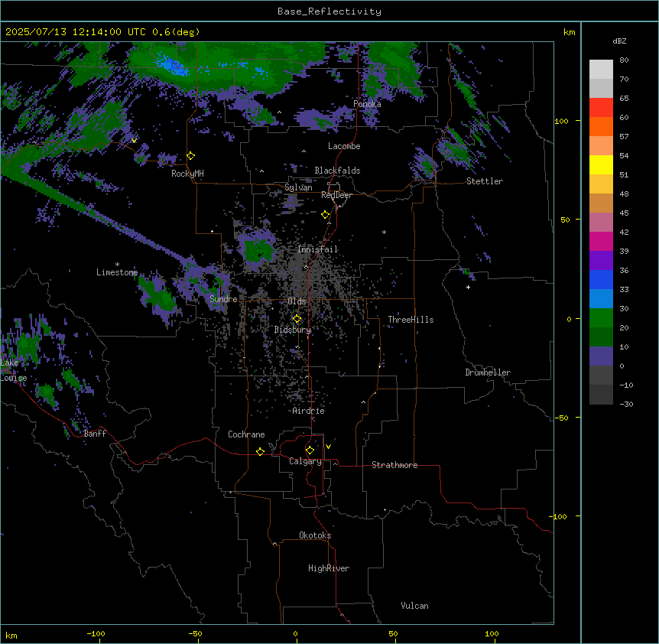This screenshot has height=644, width=659.
Task: Click the green echo west of Sundre
Action: tap(157, 295)
